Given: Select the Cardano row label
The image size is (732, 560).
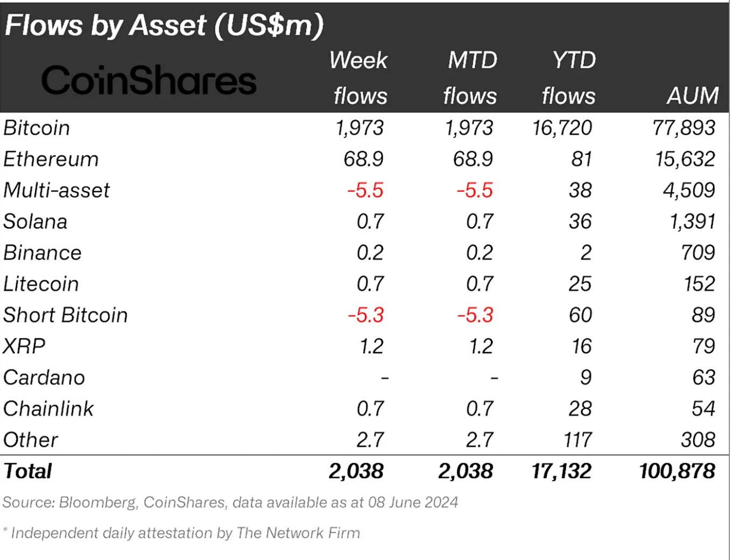Looking at the screenshot, I should click(44, 378).
